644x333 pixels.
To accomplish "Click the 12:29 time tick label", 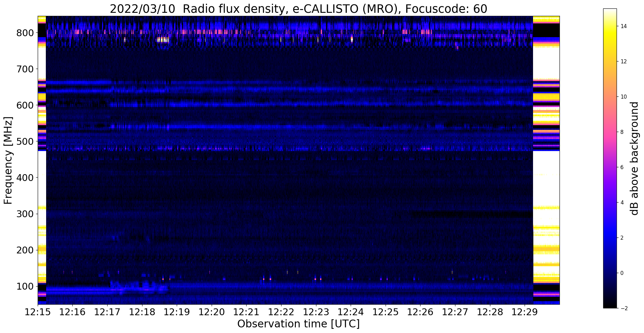I will [x=525, y=312].
